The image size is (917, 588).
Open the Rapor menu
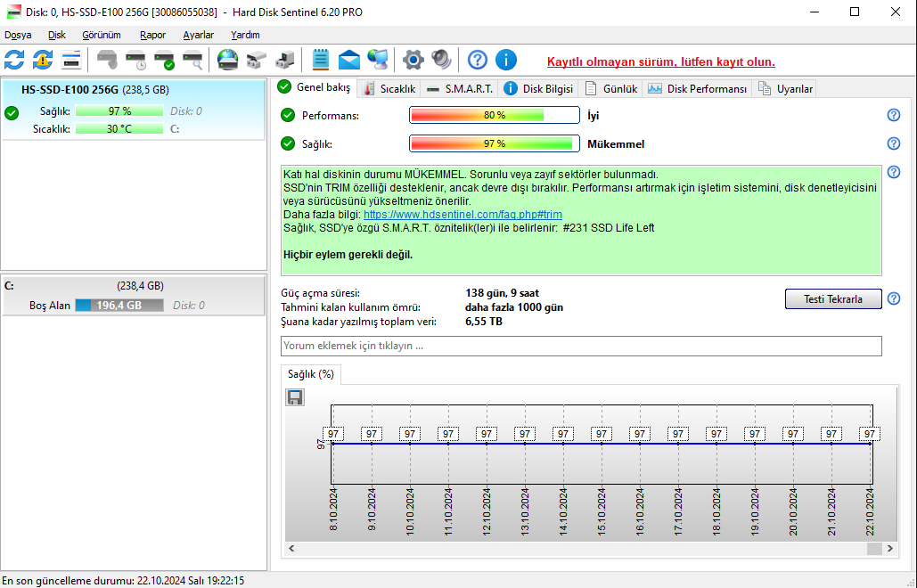[x=152, y=35]
